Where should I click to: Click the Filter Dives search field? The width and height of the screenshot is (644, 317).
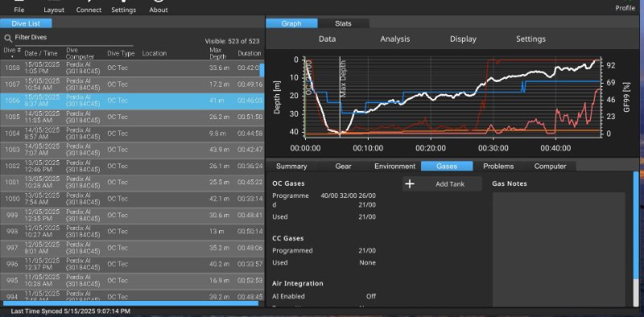74,38
